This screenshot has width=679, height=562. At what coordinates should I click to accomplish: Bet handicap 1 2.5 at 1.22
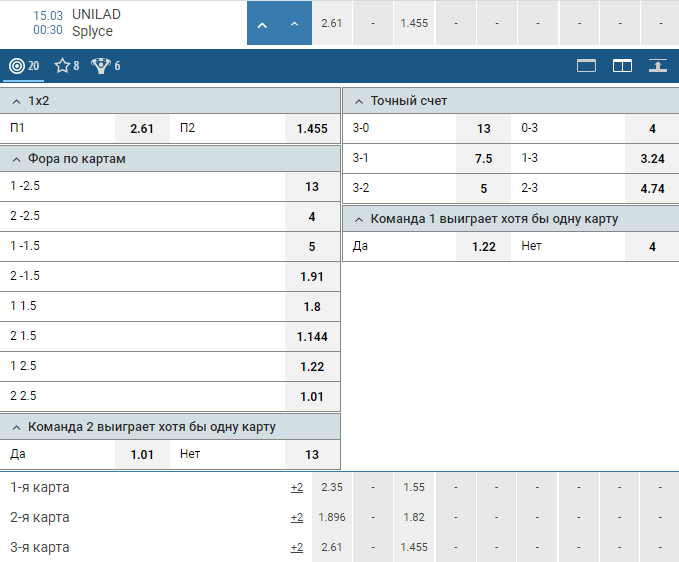pos(312,366)
